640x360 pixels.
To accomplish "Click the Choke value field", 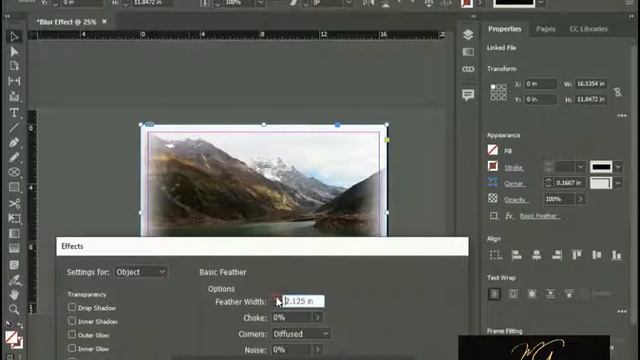I will tap(292, 317).
